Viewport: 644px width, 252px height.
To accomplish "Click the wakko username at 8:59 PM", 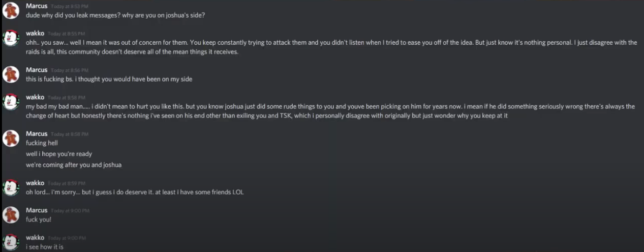I will 35,183.
